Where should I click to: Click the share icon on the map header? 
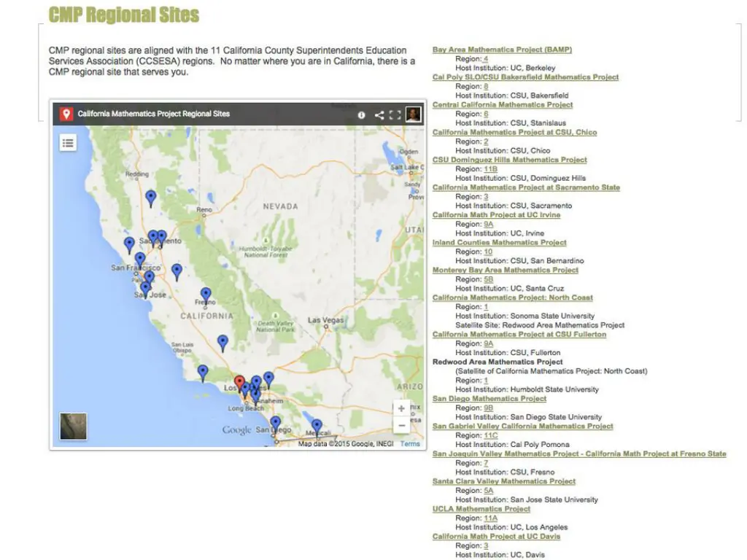(x=379, y=114)
